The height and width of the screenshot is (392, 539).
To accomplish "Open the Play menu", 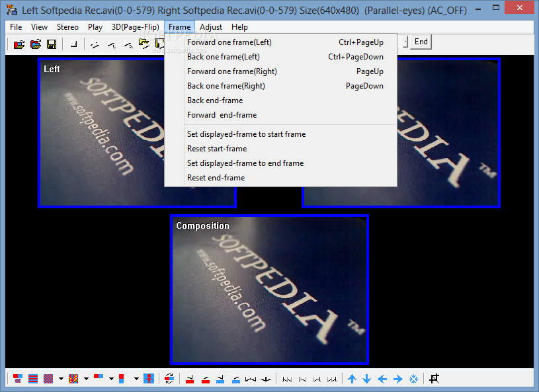I will click(95, 27).
